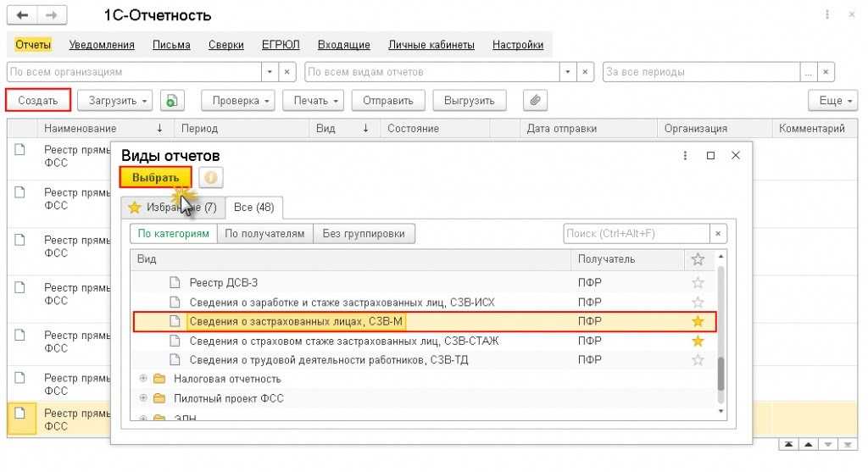Clear the report search field
The width and height of the screenshot is (868, 472).
point(719,234)
